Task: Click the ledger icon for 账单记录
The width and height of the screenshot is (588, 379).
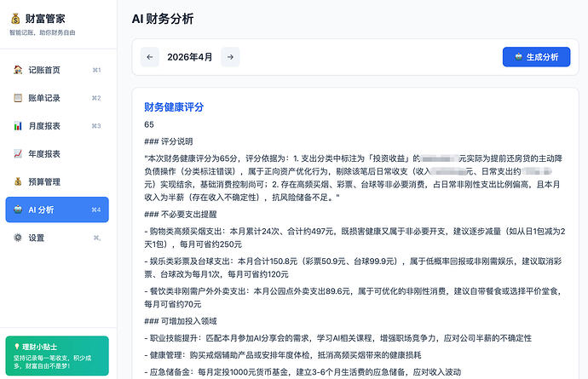Action: 18,98
